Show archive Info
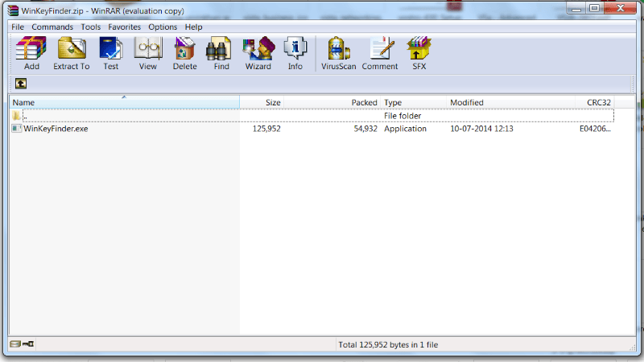The width and height of the screenshot is (644, 362). [x=295, y=53]
